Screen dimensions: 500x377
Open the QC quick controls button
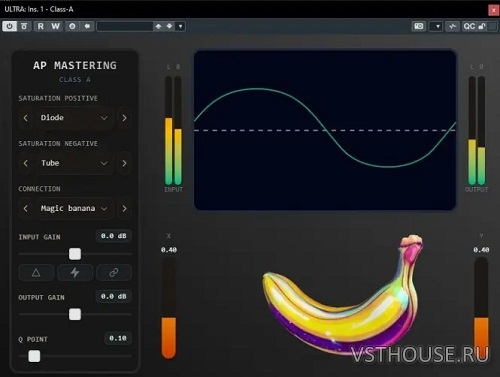coord(469,26)
